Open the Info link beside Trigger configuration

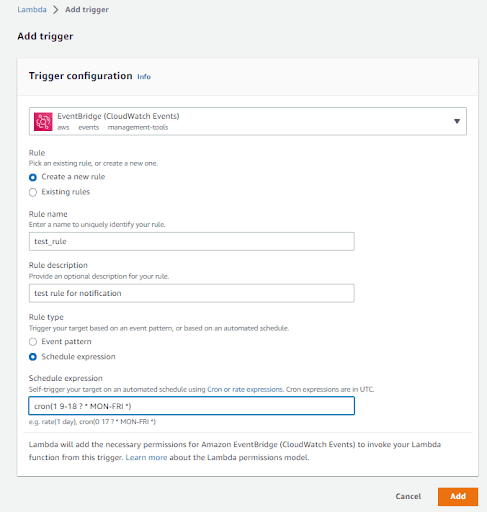click(x=144, y=77)
